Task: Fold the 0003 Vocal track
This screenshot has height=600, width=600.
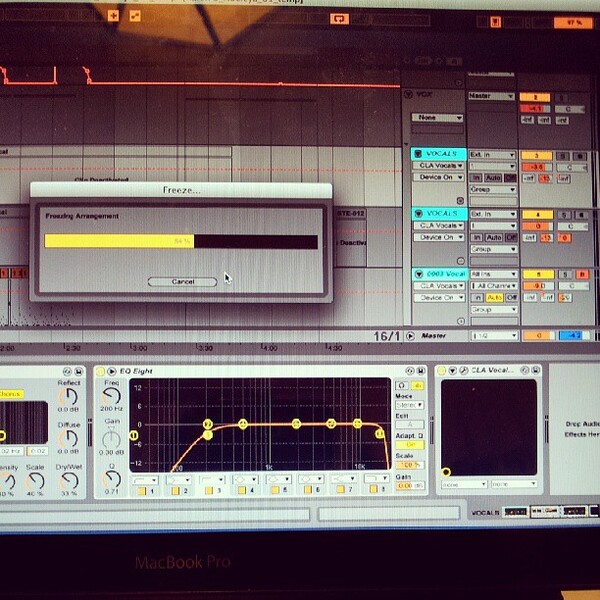Action: pyautogui.click(x=419, y=274)
